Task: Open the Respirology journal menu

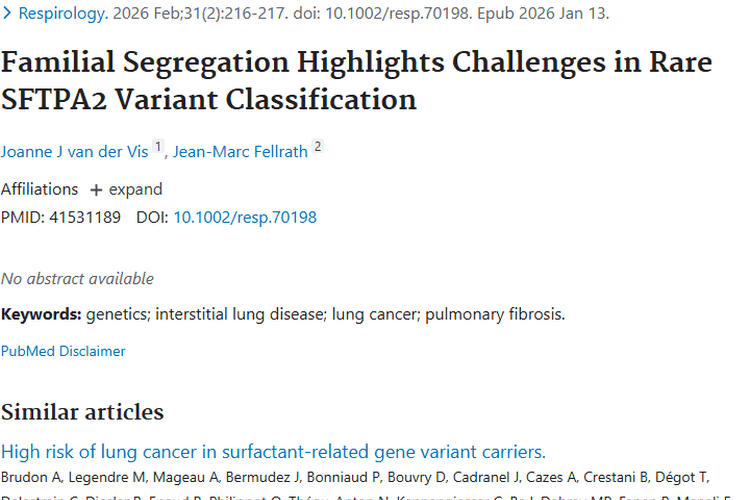Action: [63, 14]
